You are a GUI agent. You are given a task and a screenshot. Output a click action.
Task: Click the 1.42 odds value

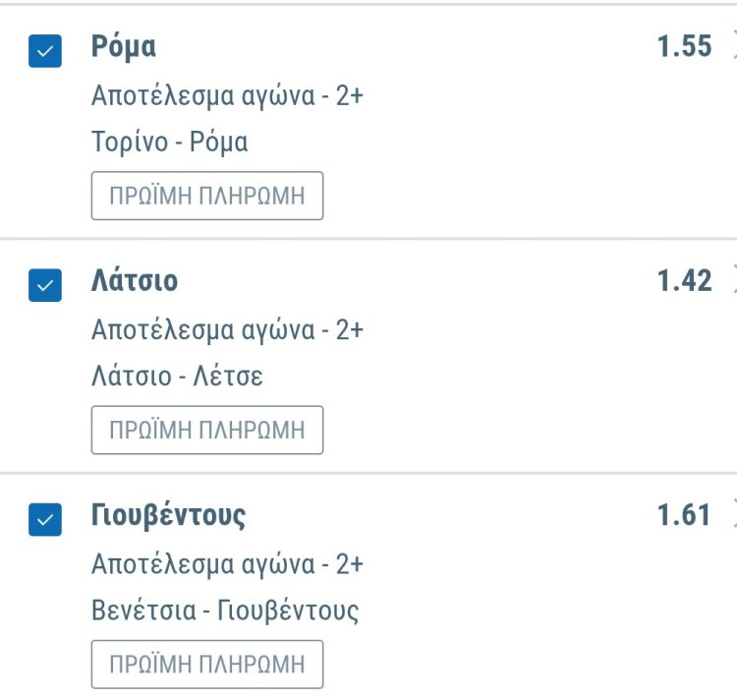(x=684, y=280)
